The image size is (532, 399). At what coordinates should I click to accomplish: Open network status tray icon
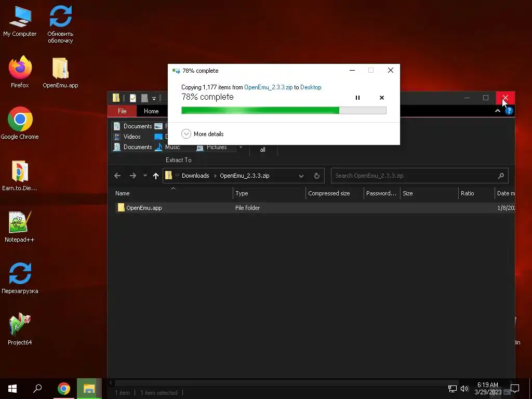pos(453,389)
